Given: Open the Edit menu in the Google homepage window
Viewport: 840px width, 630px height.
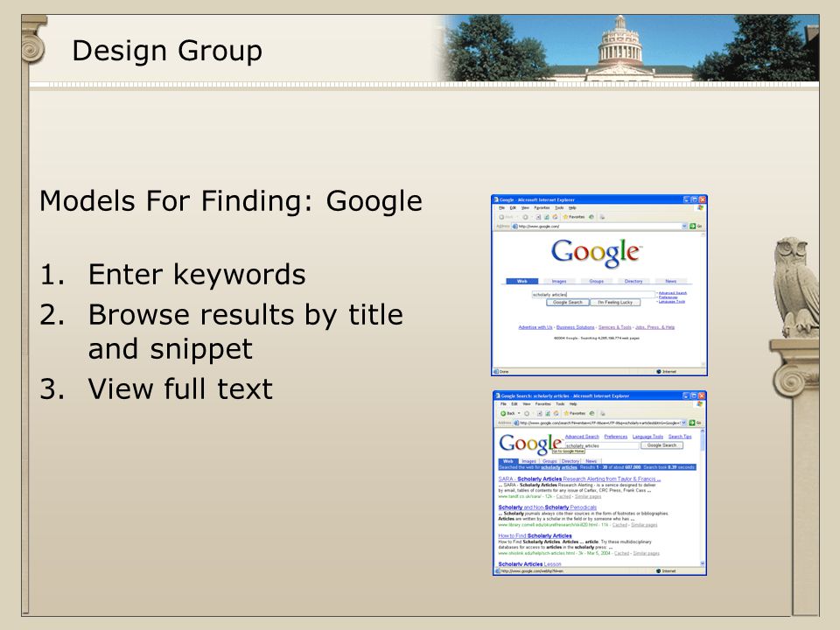Looking at the screenshot, I should pyautogui.click(x=513, y=208).
